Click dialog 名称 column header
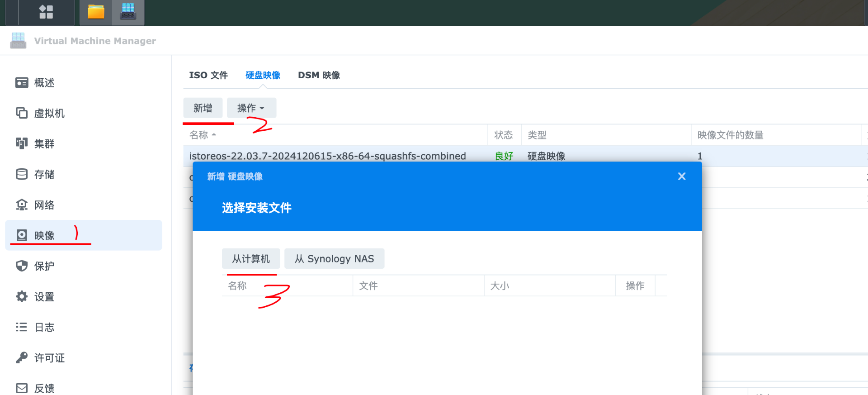 click(x=287, y=286)
